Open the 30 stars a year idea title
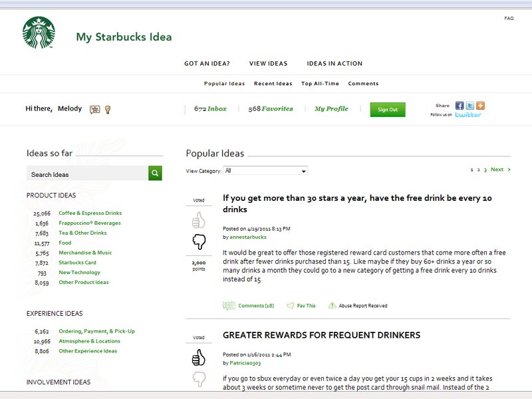 (357, 203)
